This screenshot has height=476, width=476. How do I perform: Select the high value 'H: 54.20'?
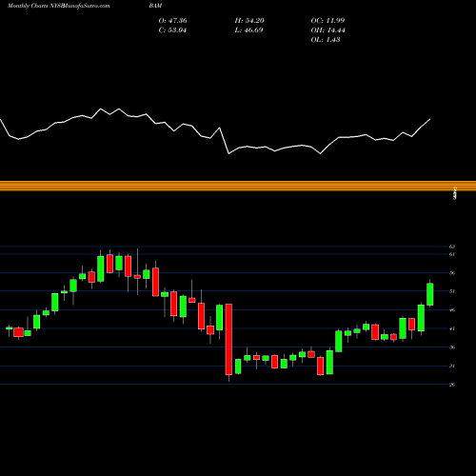click(249, 21)
